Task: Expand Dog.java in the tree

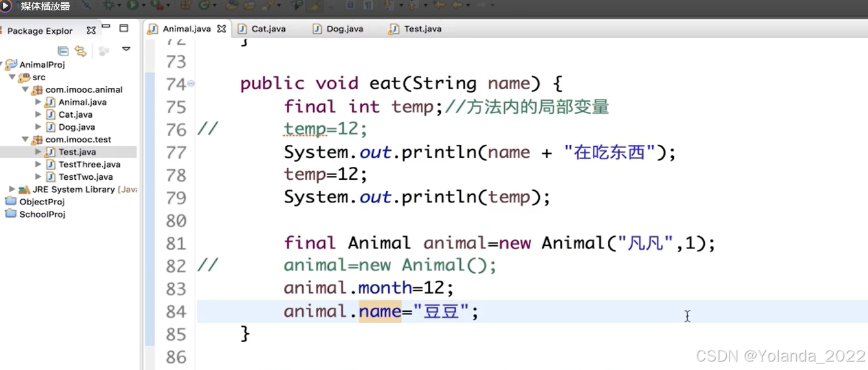Action: tap(38, 127)
